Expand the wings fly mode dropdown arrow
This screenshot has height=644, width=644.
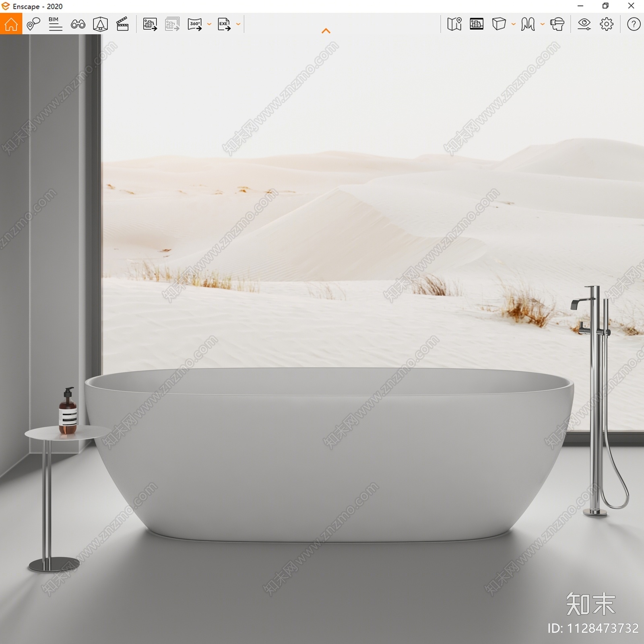click(543, 24)
